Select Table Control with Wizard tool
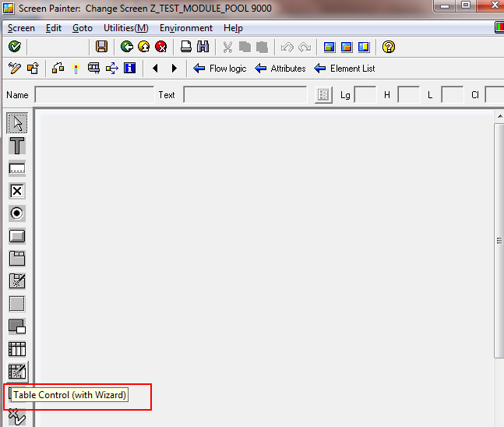This screenshot has width=504, height=427. [17, 372]
